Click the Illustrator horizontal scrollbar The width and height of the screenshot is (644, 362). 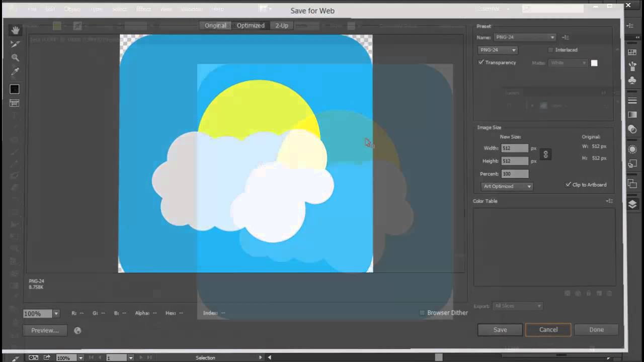click(439, 357)
